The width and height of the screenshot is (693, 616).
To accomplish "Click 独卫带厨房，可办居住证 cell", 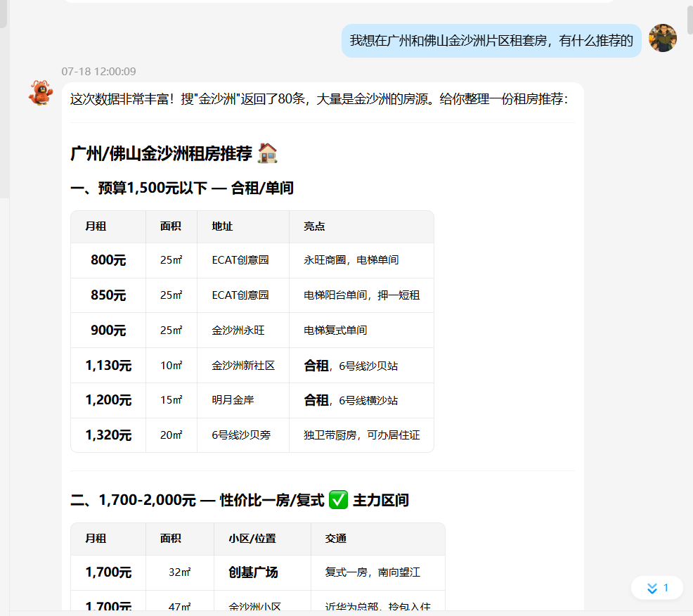I will tap(361, 435).
